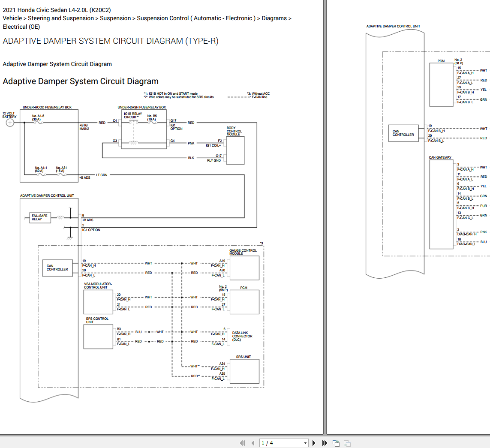Jump to the last page
Image resolution: width=490 pixels, height=448 pixels.
pos(325,443)
